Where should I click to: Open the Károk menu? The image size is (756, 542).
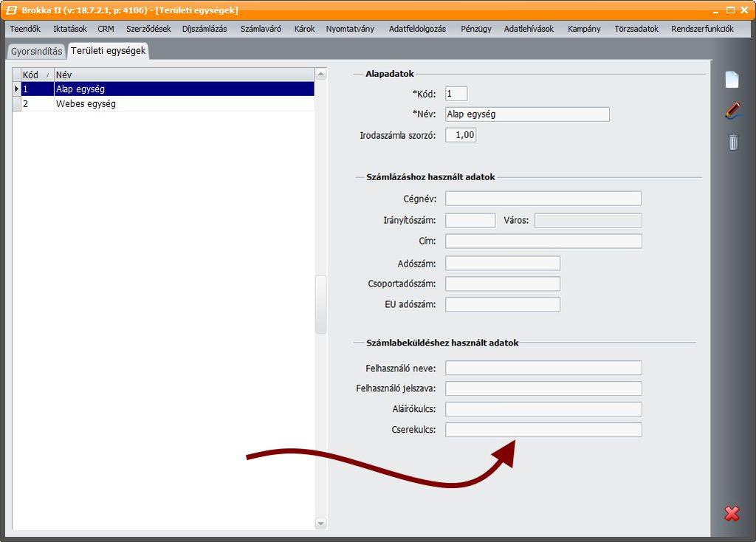304,29
